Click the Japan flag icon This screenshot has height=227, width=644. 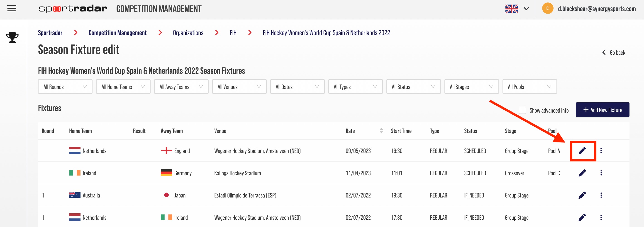pos(166,195)
